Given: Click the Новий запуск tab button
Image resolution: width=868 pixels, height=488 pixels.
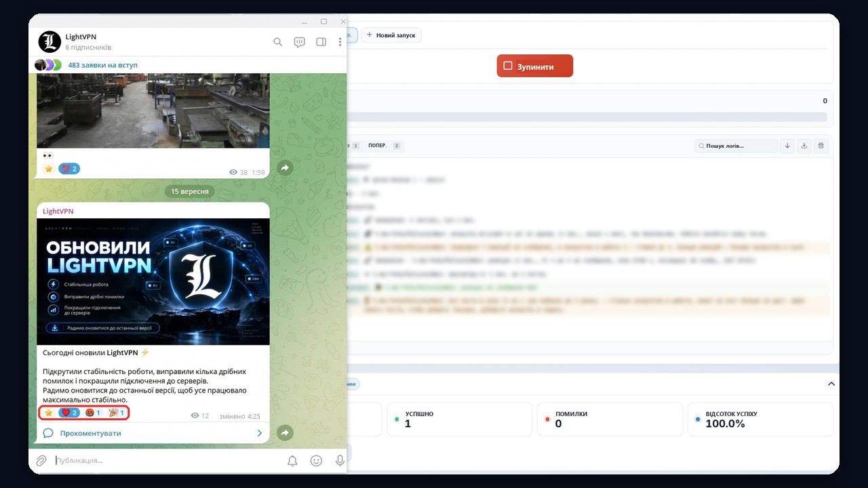Looking at the screenshot, I should pyautogui.click(x=391, y=35).
